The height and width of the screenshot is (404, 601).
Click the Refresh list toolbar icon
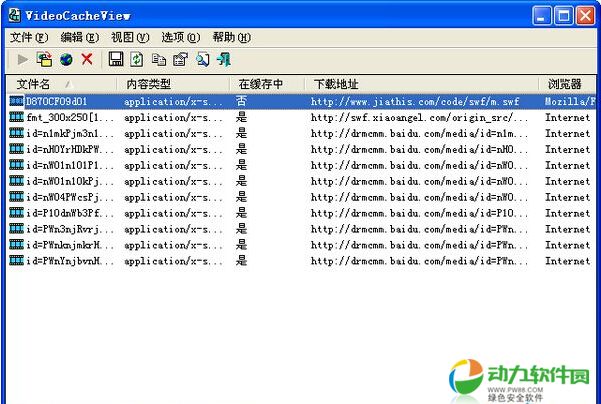pos(137,60)
